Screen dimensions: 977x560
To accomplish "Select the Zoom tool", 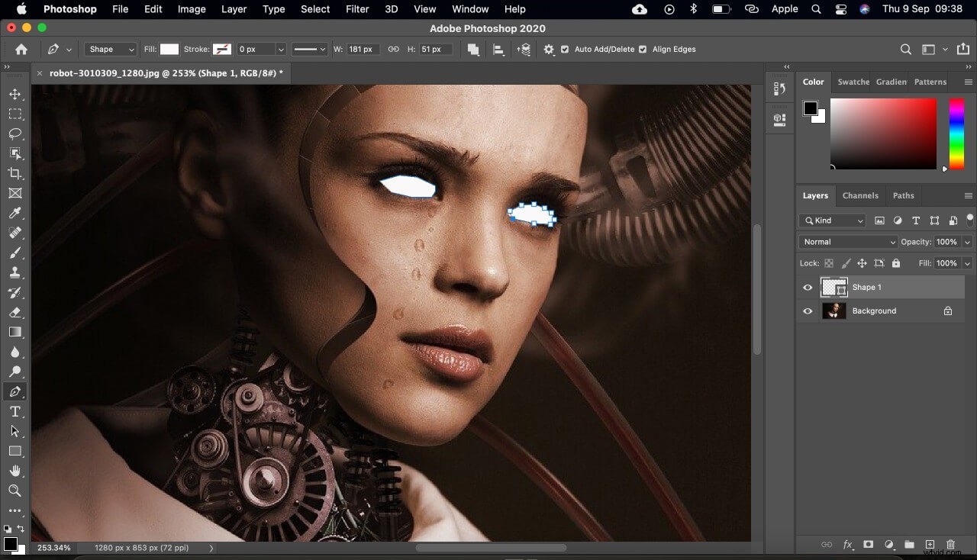I will click(15, 491).
